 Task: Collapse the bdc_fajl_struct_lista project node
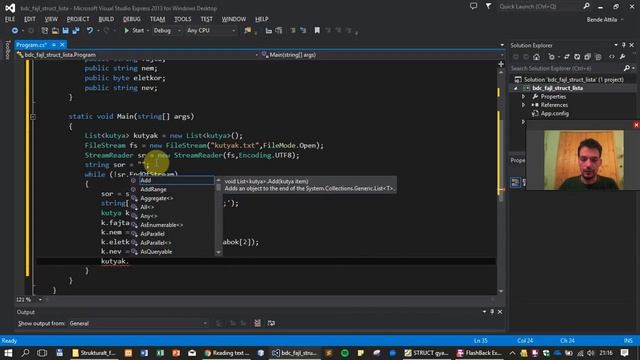pos(516,88)
